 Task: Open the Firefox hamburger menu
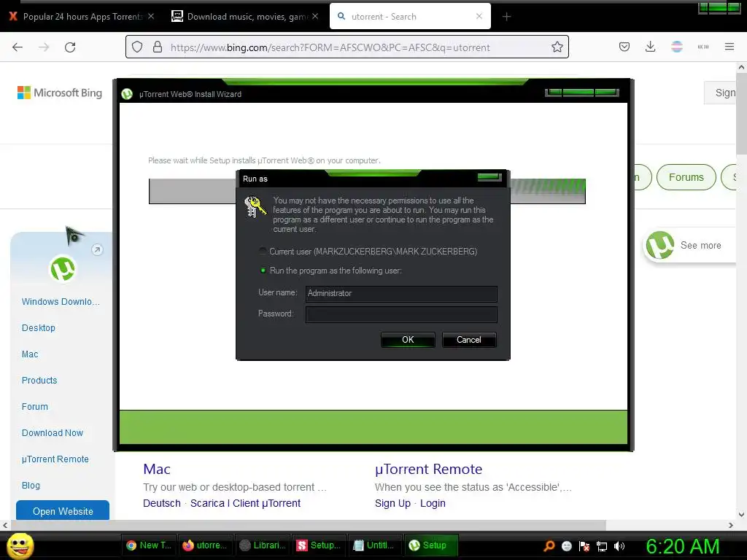tap(729, 47)
